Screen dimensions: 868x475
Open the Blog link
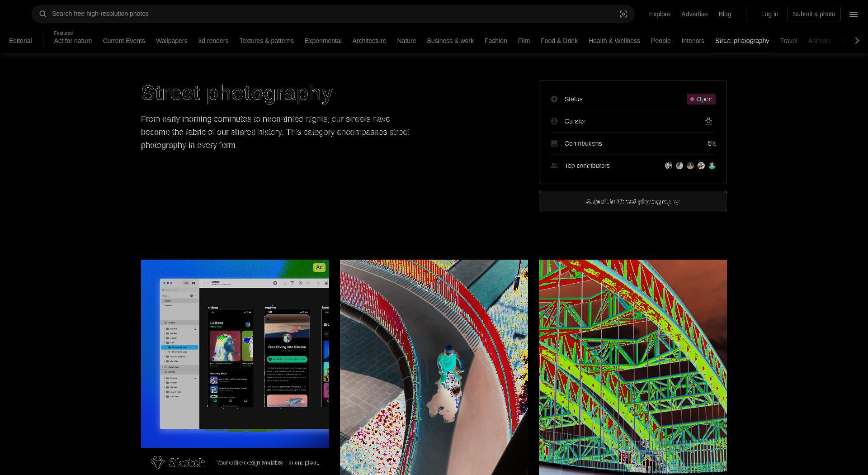click(x=725, y=14)
